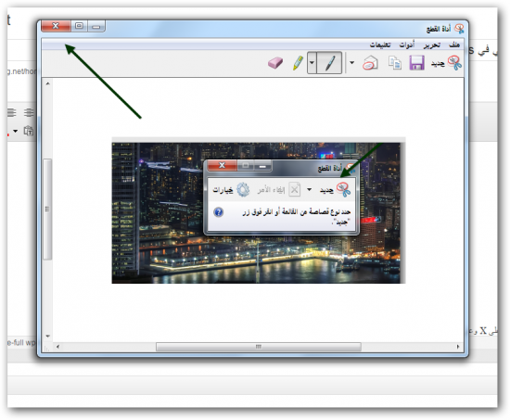The width and height of the screenshot is (510, 420).
Task: Click the horizontal scrollbar left arrow
Action: coord(57,347)
